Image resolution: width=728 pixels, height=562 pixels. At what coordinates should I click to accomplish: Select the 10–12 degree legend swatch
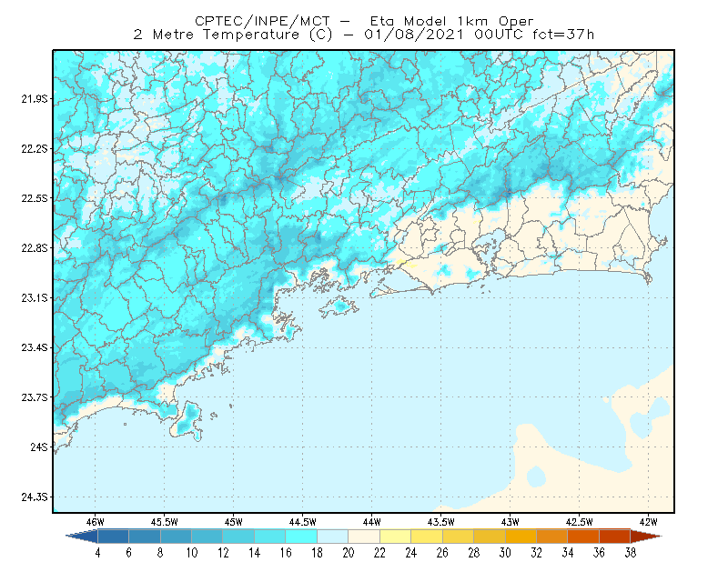pos(207,536)
